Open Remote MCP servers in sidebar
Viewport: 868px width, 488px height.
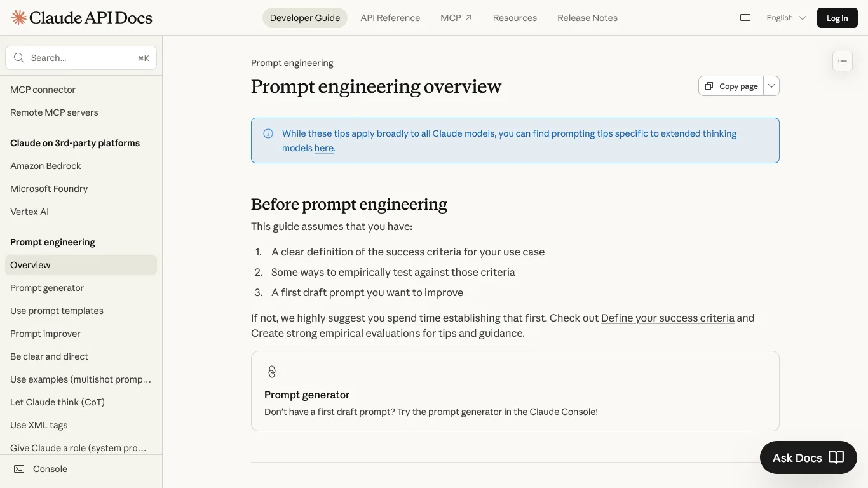pyautogui.click(x=81, y=112)
